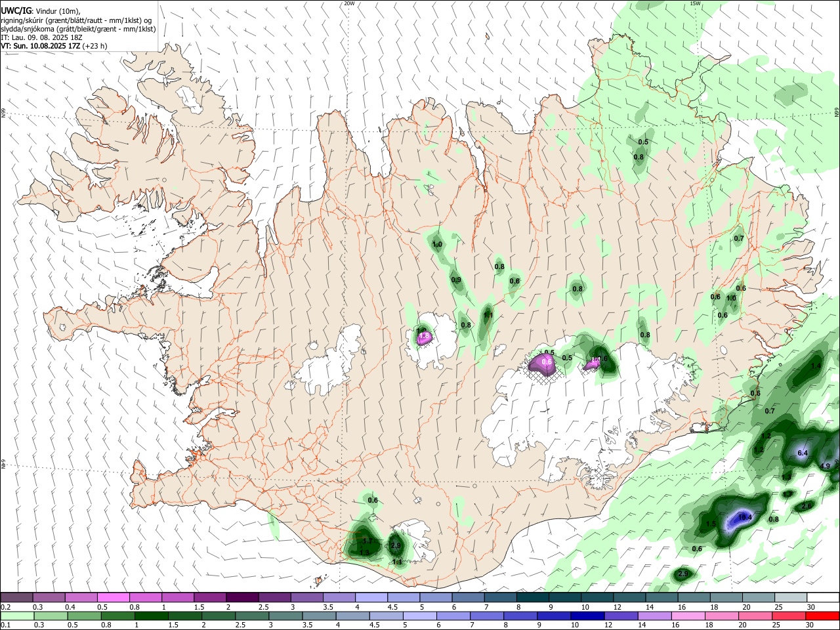Screen dimensions: 840x630
Task: Select the 0.9 precipitation label inland
Action: click(456, 280)
